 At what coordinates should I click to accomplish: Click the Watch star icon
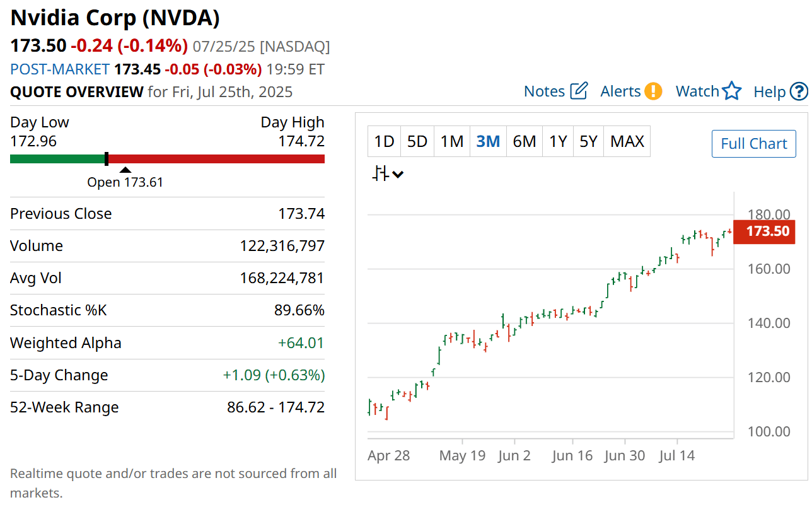pyautogui.click(x=732, y=91)
